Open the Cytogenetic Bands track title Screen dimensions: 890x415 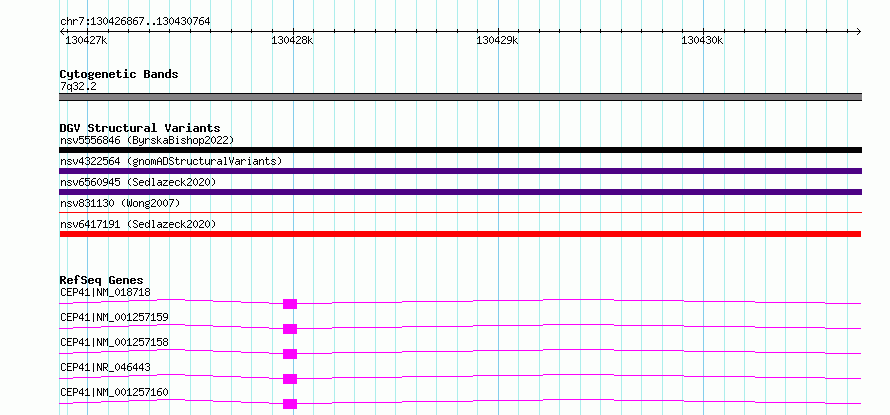[x=119, y=74]
